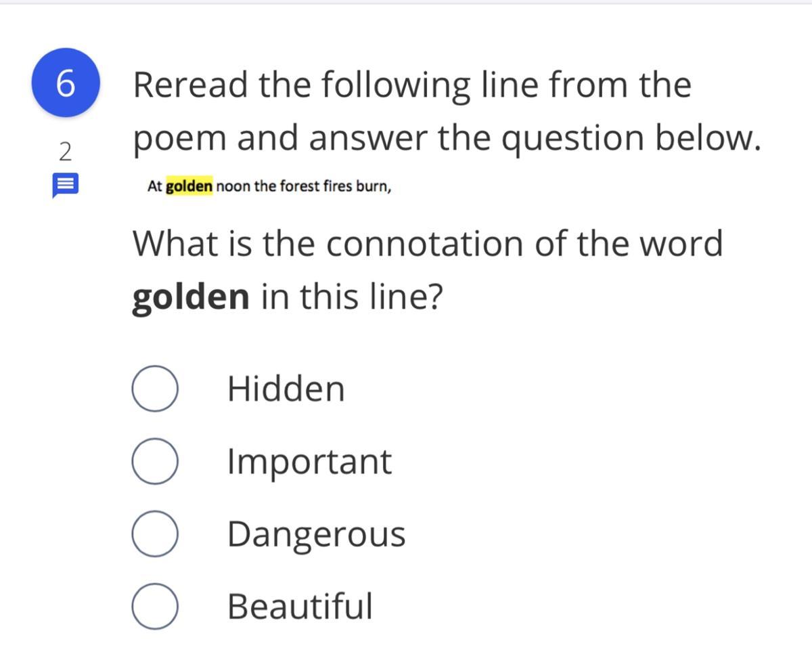This screenshot has width=812, height=671.
Task: Click the yellow highlighted word golden
Action: [189, 186]
